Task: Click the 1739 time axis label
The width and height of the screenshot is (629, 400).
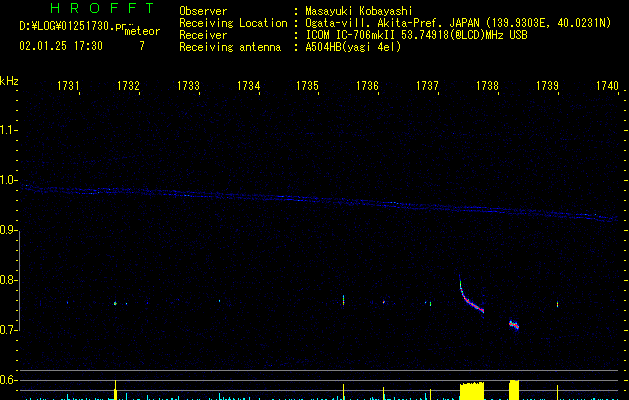Action: click(x=547, y=86)
